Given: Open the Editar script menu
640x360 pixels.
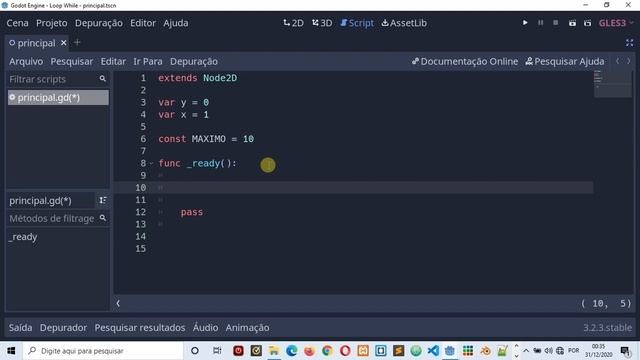Looking at the screenshot, I should pos(113,61).
